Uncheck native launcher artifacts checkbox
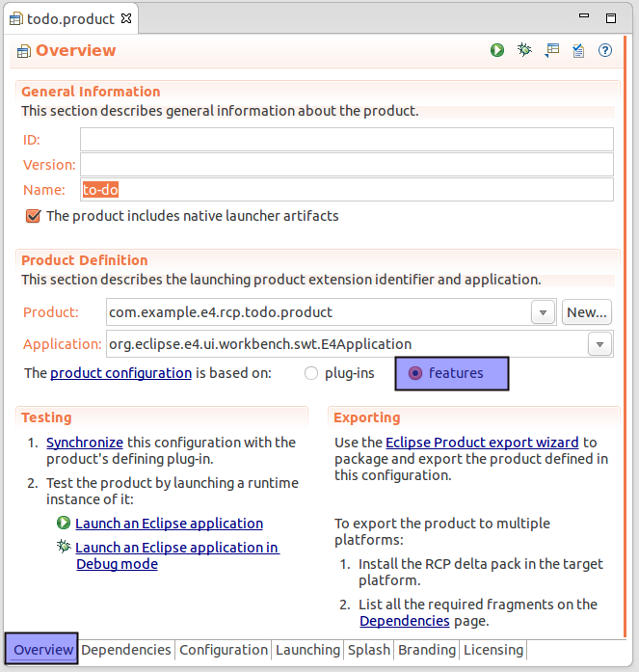 [34, 216]
